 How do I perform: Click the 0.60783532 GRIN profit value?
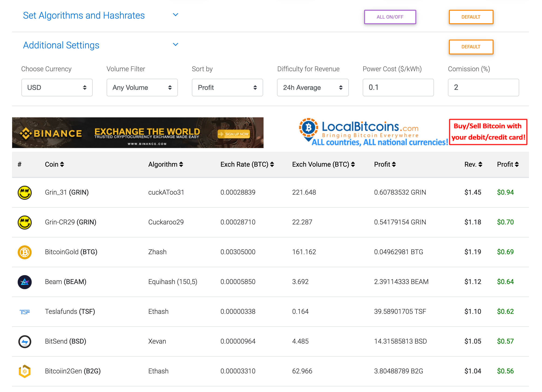[x=400, y=193]
